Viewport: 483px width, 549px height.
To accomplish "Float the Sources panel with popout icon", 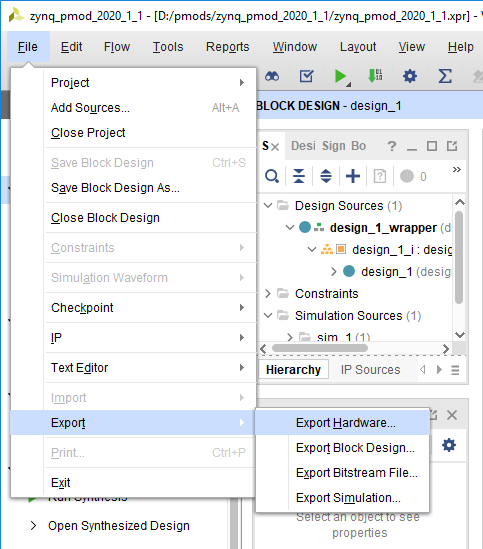I will point(452,146).
